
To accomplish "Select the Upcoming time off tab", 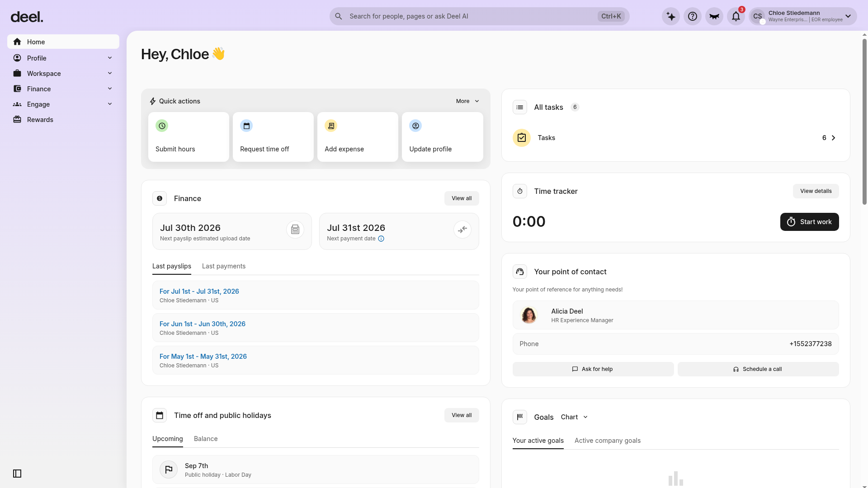I will [x=168, y=439].
